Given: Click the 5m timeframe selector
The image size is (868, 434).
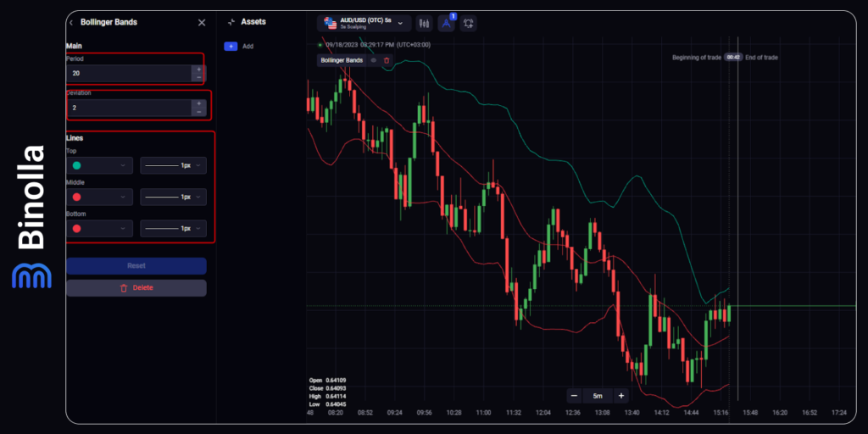Looking at the screenshot, I should click(x=598, y=396).
